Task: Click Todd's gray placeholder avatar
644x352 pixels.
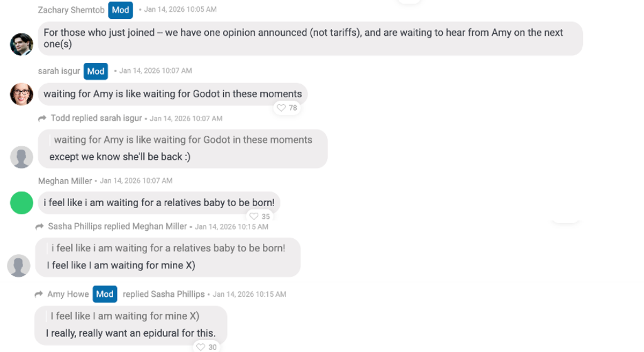Action: pyautogui.click(x=21, y=157)
